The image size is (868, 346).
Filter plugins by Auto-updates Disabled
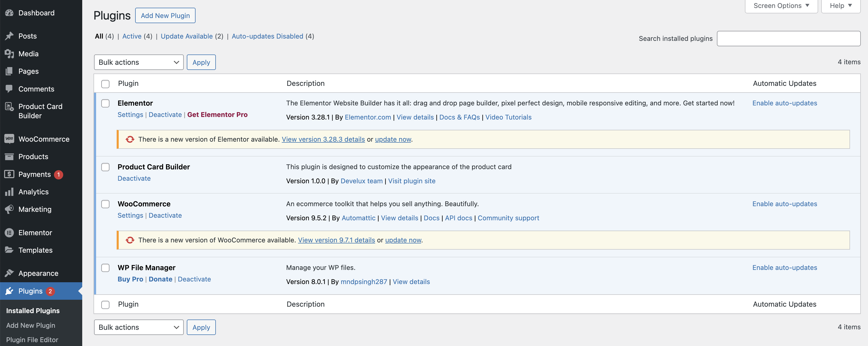point(267,36)
